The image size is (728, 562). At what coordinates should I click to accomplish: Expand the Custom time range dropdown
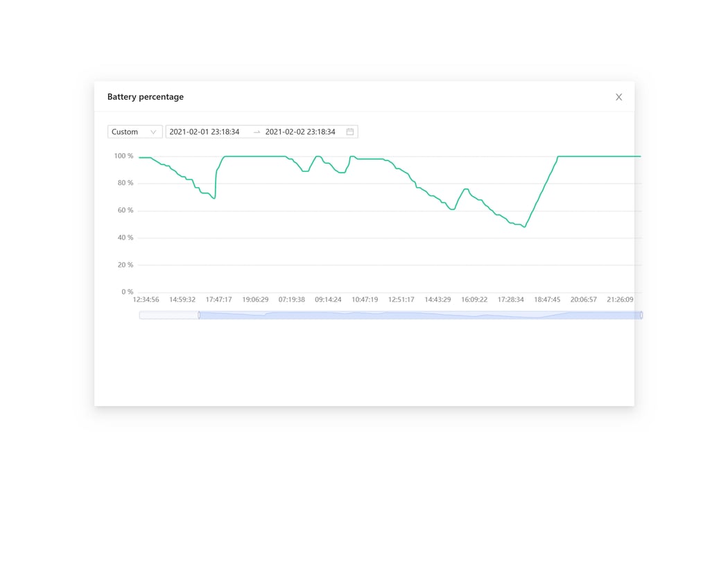[135, 132]
